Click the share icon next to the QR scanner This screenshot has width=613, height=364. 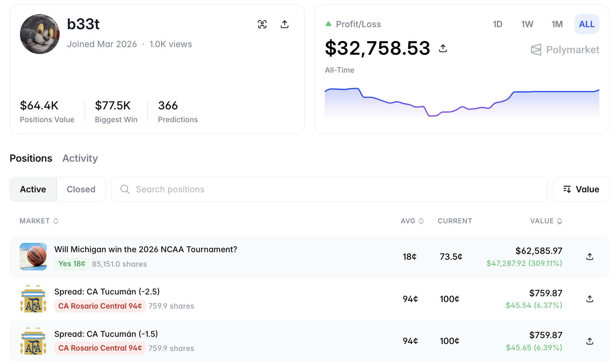tap(284, 24)
